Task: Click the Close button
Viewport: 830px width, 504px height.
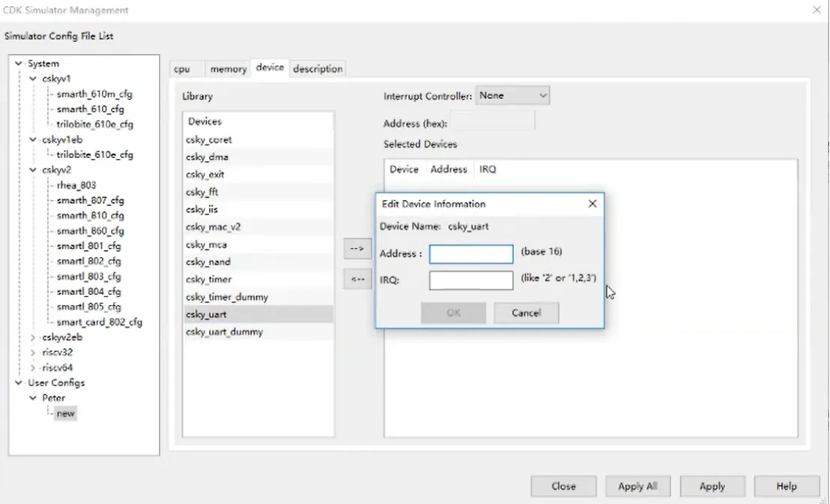Action: [x=564, y=486]
